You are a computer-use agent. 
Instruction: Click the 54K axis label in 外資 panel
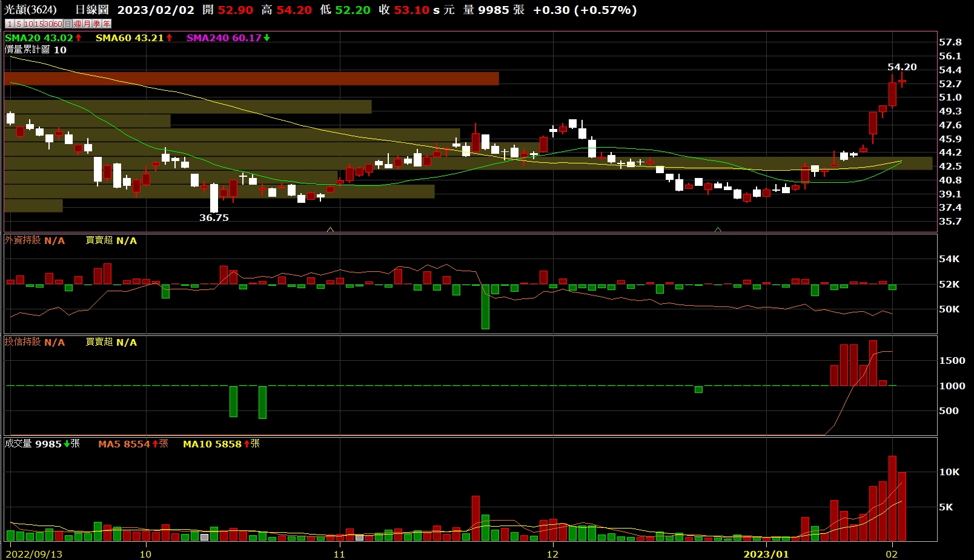(x=949, y=259)
